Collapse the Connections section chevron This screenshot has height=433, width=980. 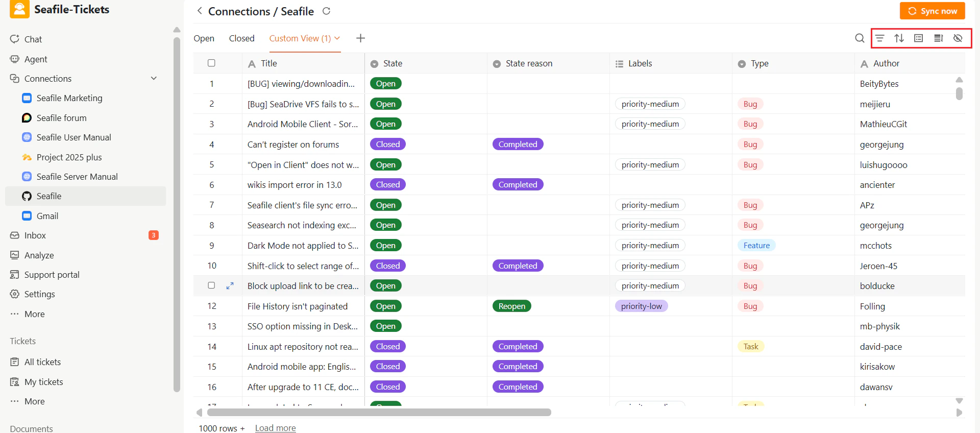154,79
